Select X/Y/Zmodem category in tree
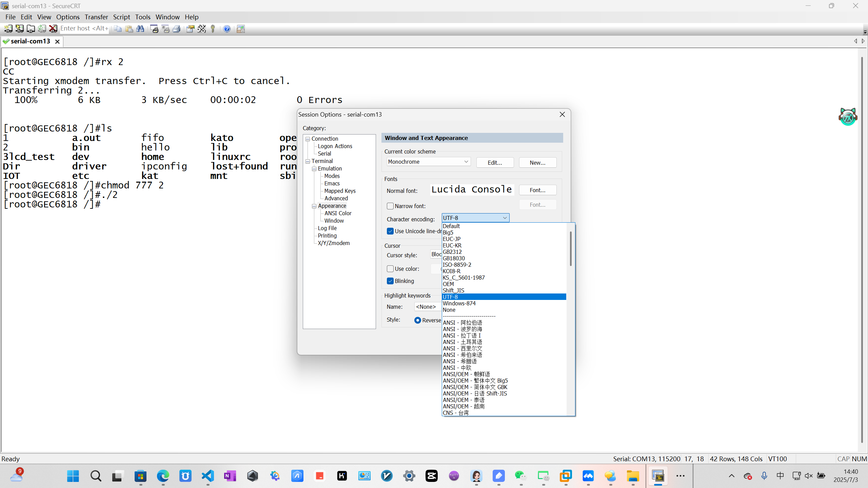This screenshot has height=488, width=868. tap(334, 243)
